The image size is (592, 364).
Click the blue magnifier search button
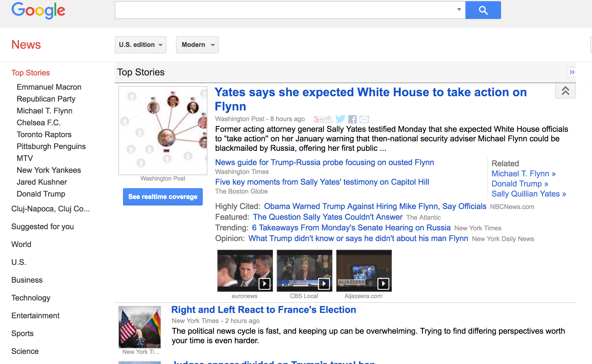(x=483, y=10)
